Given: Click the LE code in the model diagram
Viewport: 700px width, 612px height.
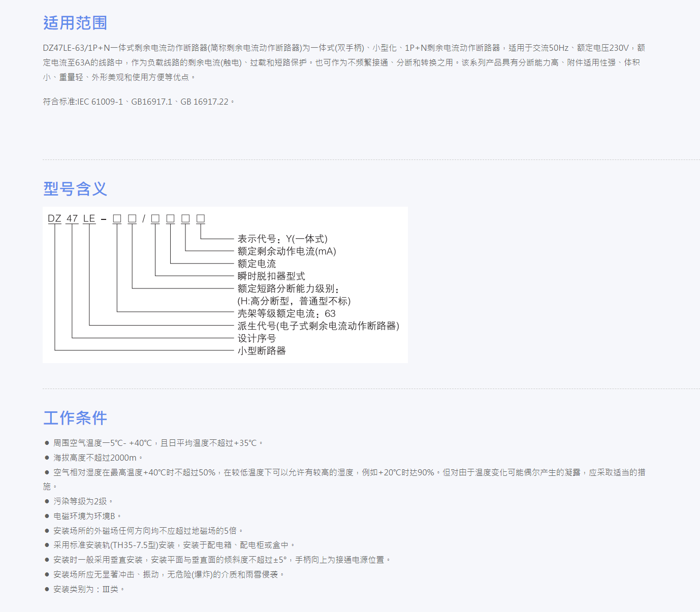Looking at the screenshot, I should (x=89, y=218).
